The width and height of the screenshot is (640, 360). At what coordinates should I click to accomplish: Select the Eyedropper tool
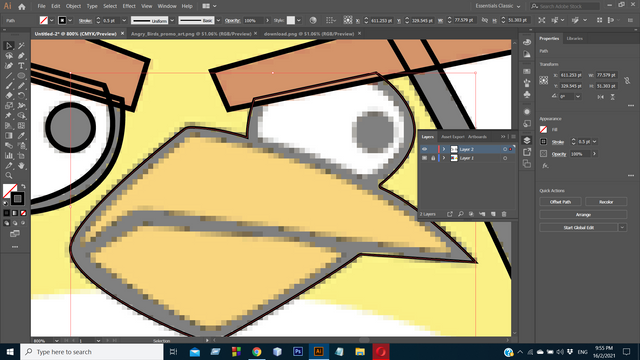click(21, 136)
